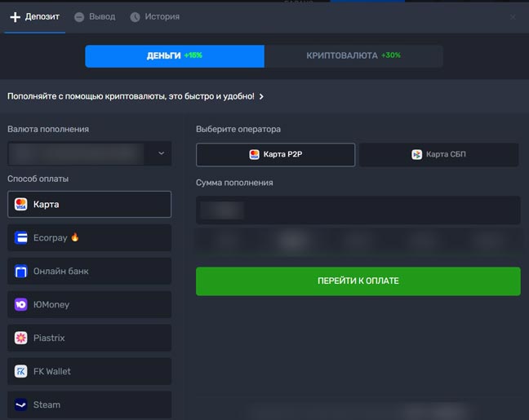Click the crypto top-up promo text link

coord(131,96)
